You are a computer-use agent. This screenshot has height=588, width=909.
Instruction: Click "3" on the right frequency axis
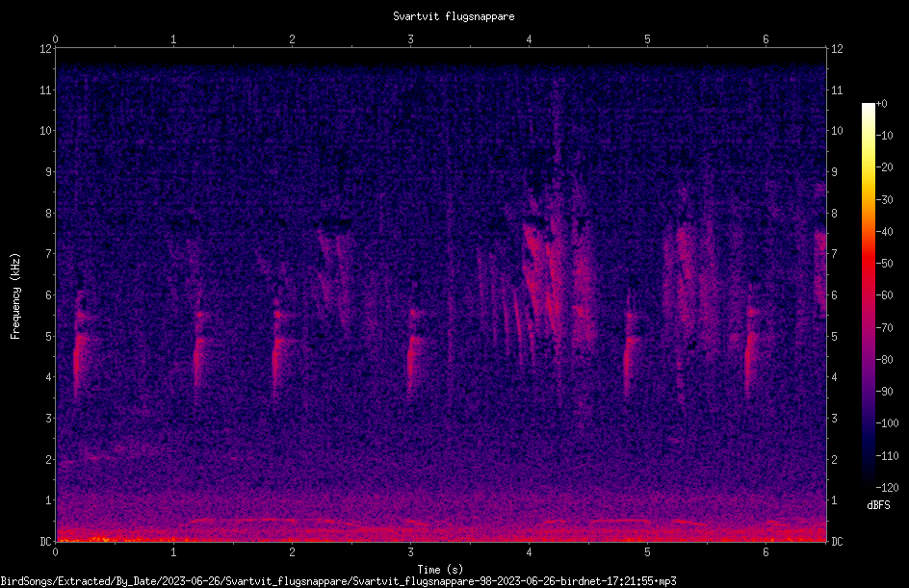[x=834, y=419]
